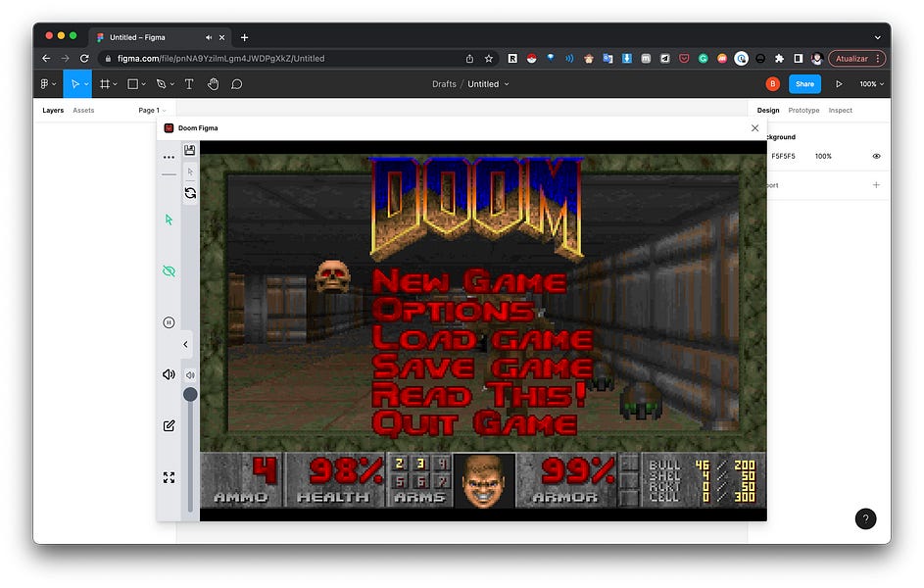The image size is (924, 588).
Task: Toggle Background fill visibility eye
Action: tap(876, 156)
